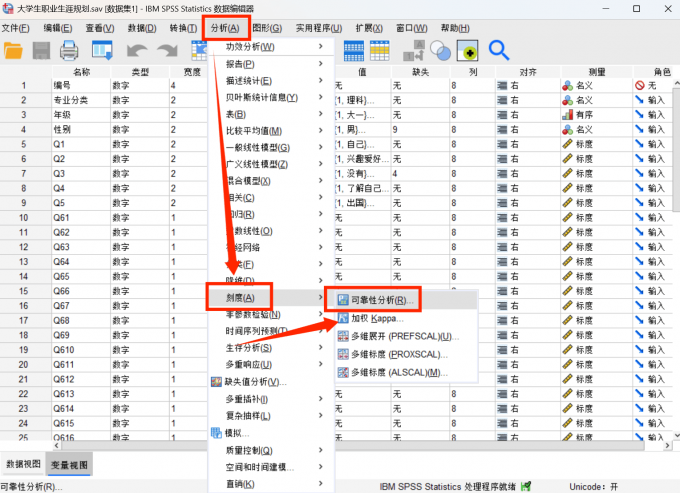Open the recall recent dialogs toolbar icon
680x493 pixels.
(x=102, y=50)
